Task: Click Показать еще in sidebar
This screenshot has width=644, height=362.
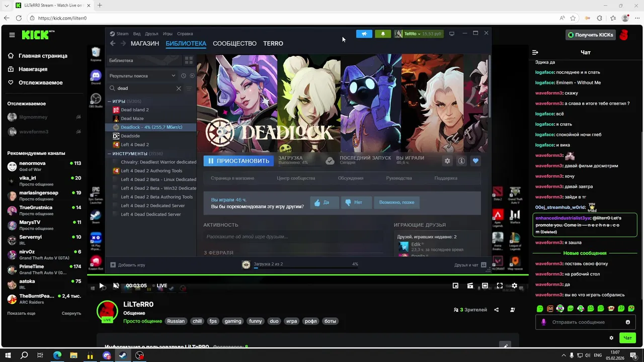Action: coord(21,313)
